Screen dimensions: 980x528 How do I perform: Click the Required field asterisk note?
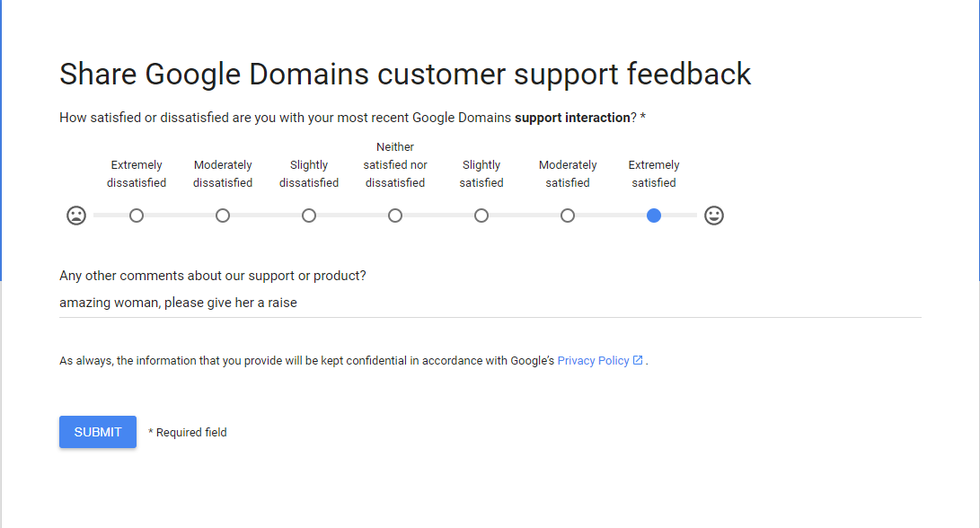(188, 432)
